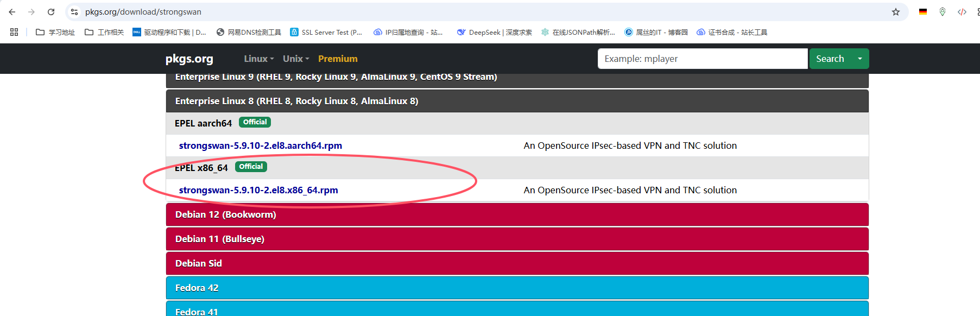
Task: Expand the Debian 11 (Bullseye) section
Action: tap(517, 239)
